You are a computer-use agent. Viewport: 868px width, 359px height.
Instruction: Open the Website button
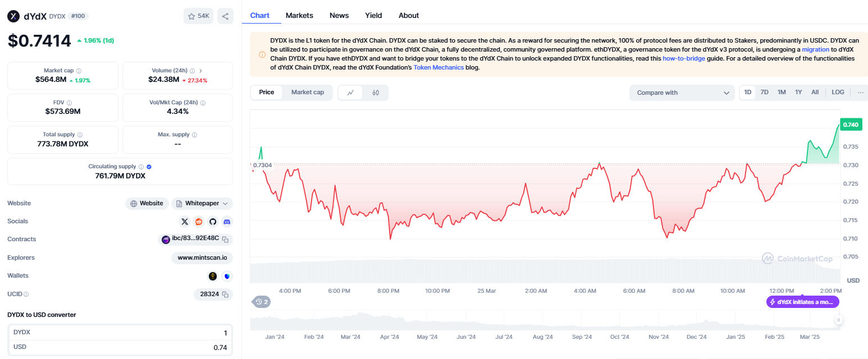[x=147, y=203]
